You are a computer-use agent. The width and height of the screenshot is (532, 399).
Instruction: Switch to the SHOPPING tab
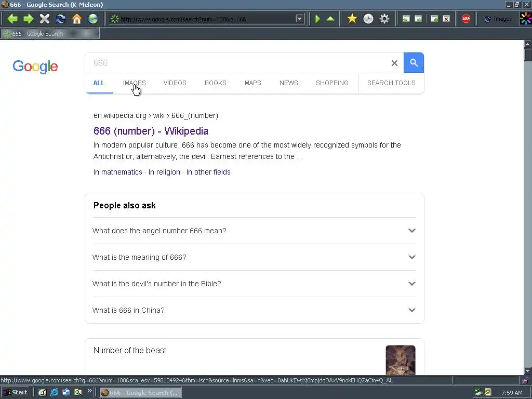point(332,83)
